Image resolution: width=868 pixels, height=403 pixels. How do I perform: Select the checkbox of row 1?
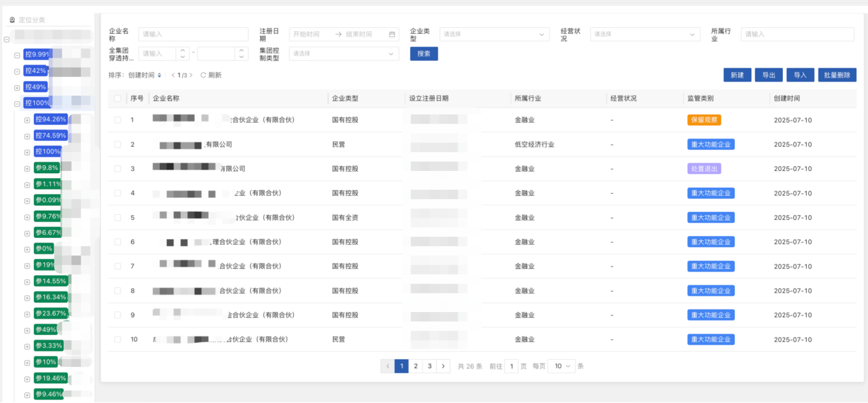click(117, 120)
